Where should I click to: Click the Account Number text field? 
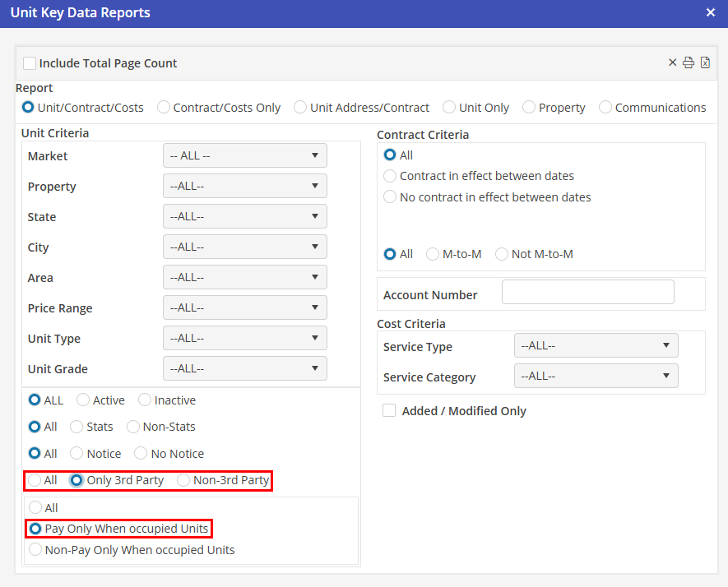(x=587, y=293)
